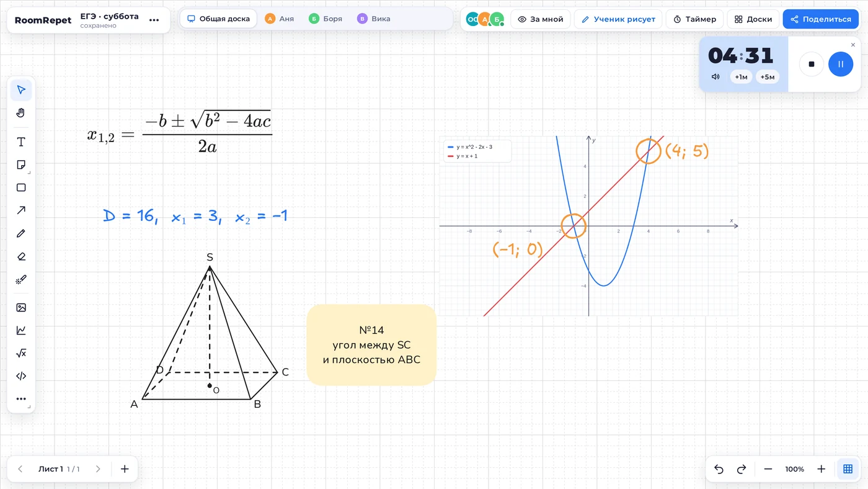Image resolution: width=868 pixels, height=489 pixels.
Task: Open Вика's board tab
Action: coord(374,19)
